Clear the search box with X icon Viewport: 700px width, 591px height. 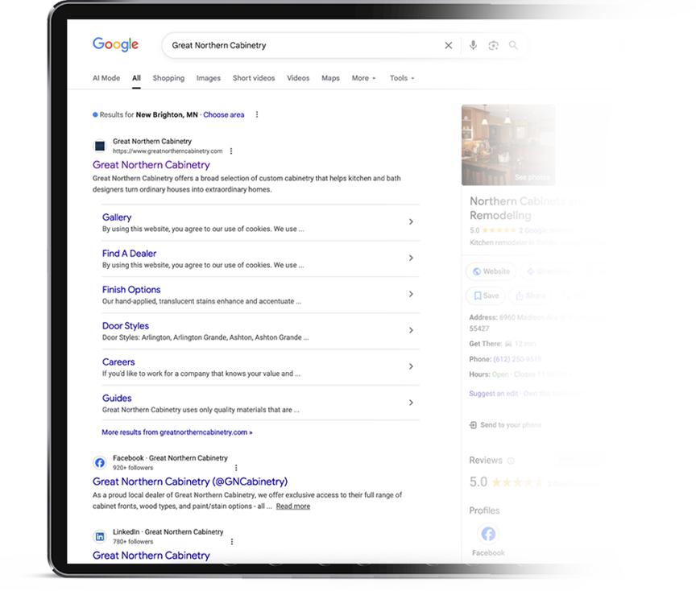coord(448,45)
